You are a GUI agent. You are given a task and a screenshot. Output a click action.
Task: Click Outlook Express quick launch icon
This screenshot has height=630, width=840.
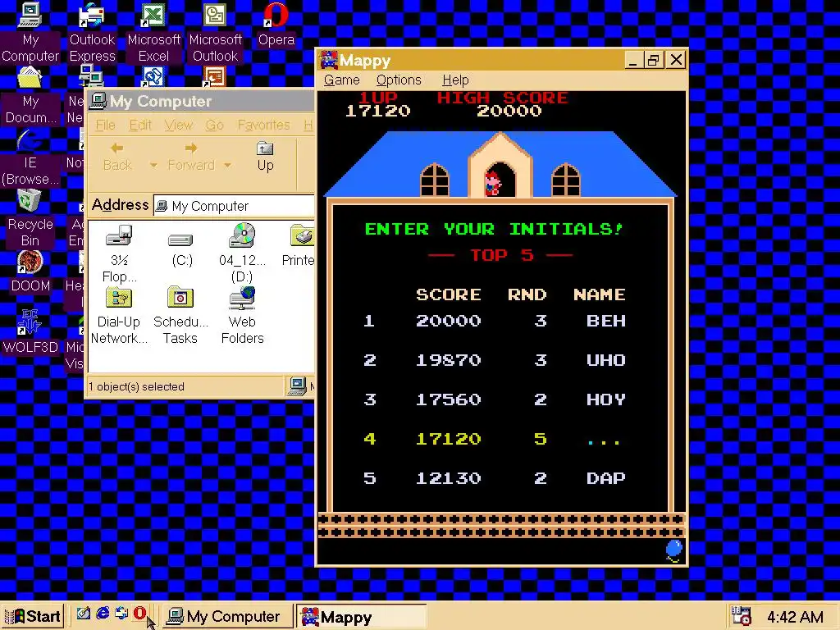[121, 614]
